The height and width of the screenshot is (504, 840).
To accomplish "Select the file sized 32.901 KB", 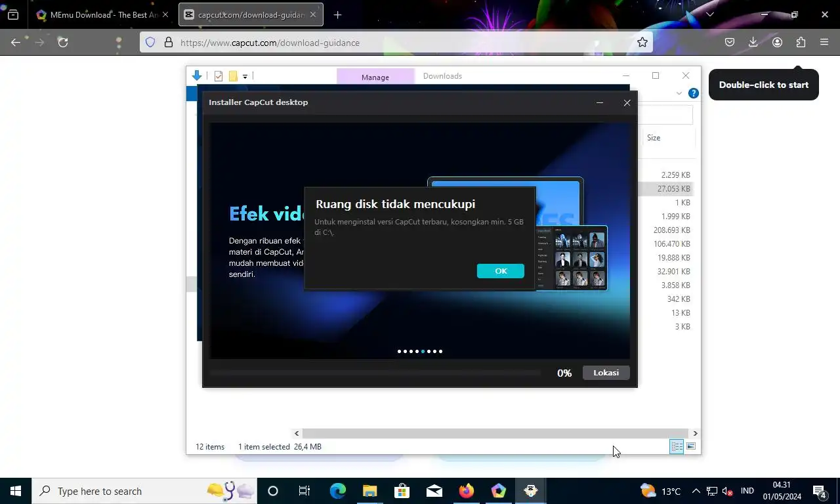I will (673, 272).
